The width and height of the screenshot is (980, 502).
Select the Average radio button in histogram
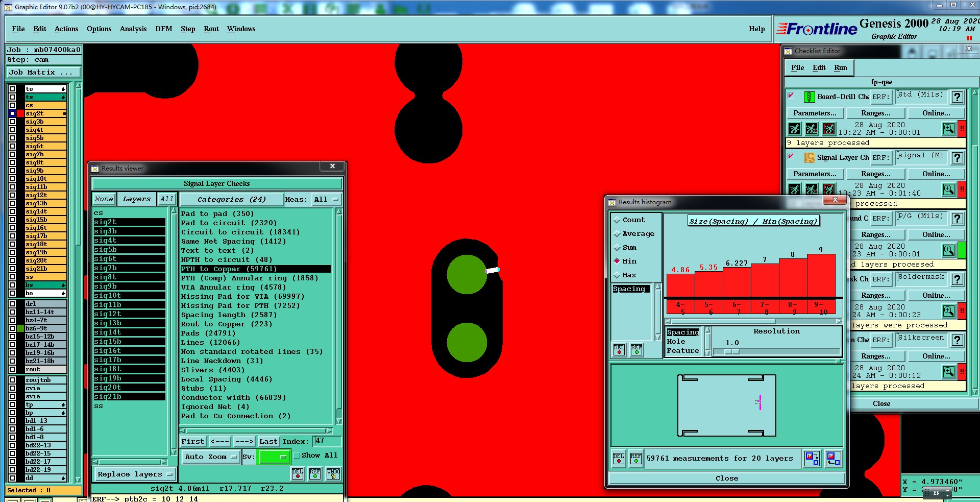click(617, 234)
